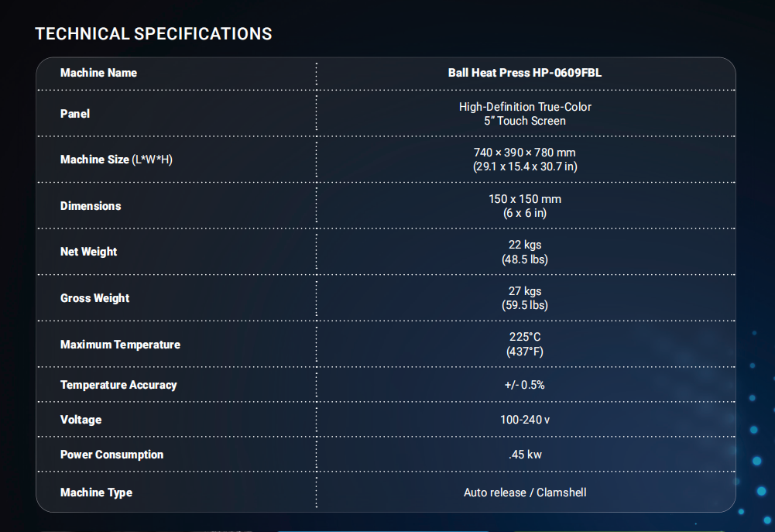Select the Temperature Accuracy label
775x532 pixels.
(118, 385)
